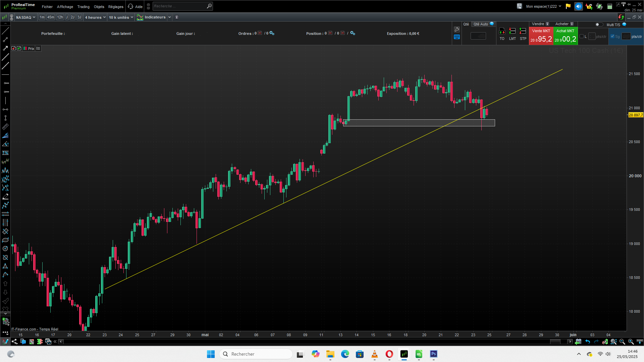Click the link chain icon beside NASDAQ
This screenshot has height=362, width=644.
[x=11, y=17]
